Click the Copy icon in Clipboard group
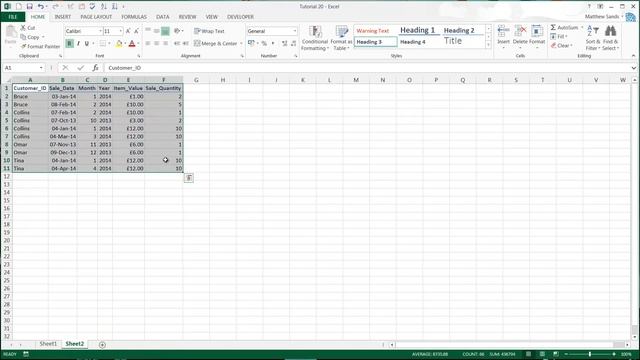640x360 pixels. click(23, 37)
